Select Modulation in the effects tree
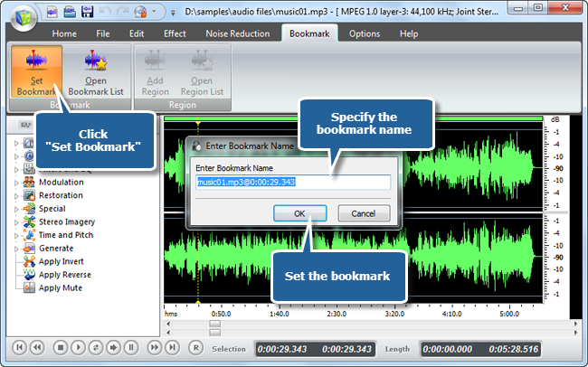The height and width of the screenshot is (367, 588). (x=62, y=183)
